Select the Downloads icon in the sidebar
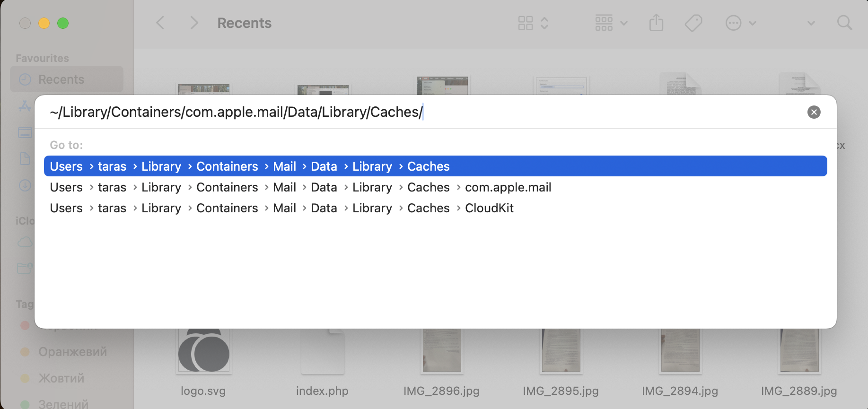 [25, 185]
